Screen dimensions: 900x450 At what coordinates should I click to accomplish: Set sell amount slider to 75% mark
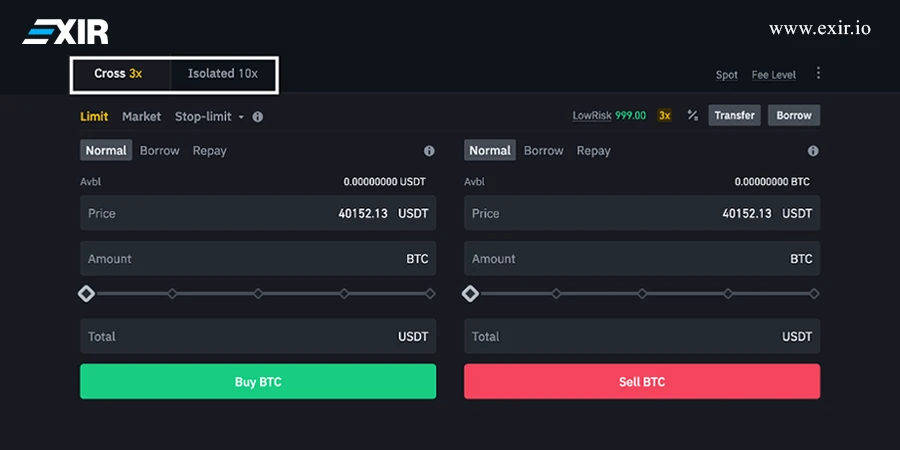728,294
